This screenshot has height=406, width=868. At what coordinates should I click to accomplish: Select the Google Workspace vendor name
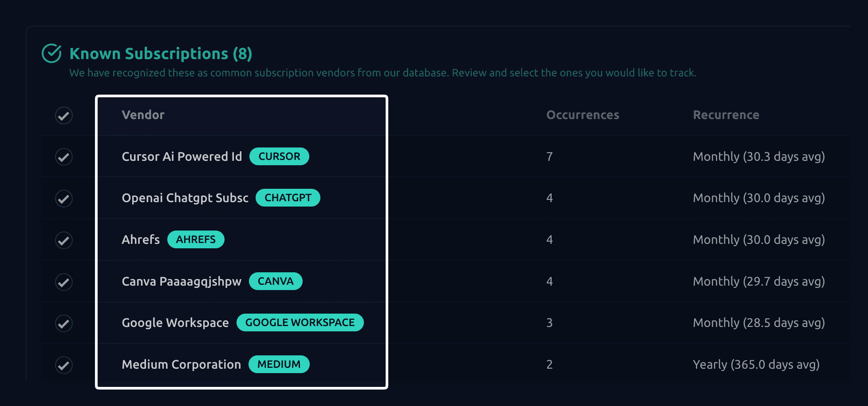tap(175, 323)
